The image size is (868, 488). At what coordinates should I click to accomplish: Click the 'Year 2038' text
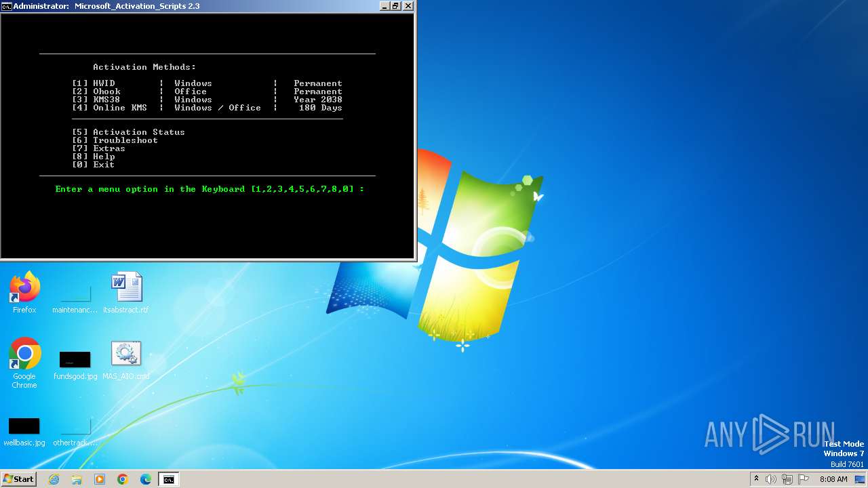[318, 100]
